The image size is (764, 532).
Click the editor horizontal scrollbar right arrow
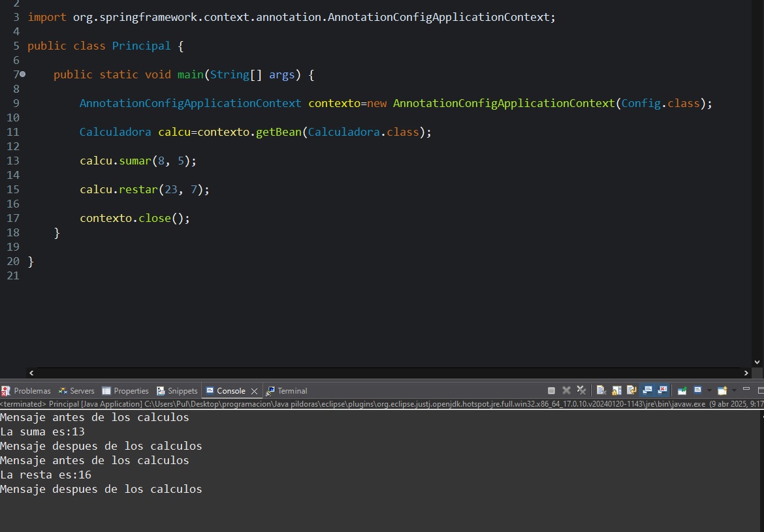point(746,373)
